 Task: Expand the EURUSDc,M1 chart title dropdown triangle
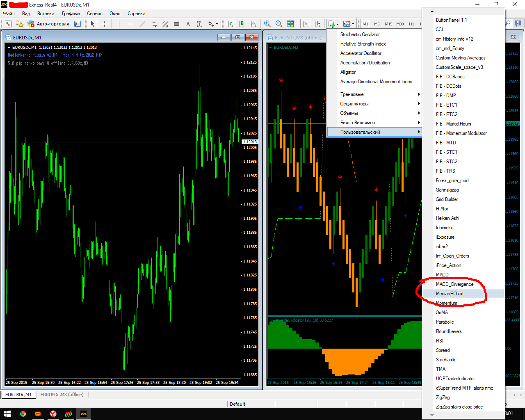[9, 48]
